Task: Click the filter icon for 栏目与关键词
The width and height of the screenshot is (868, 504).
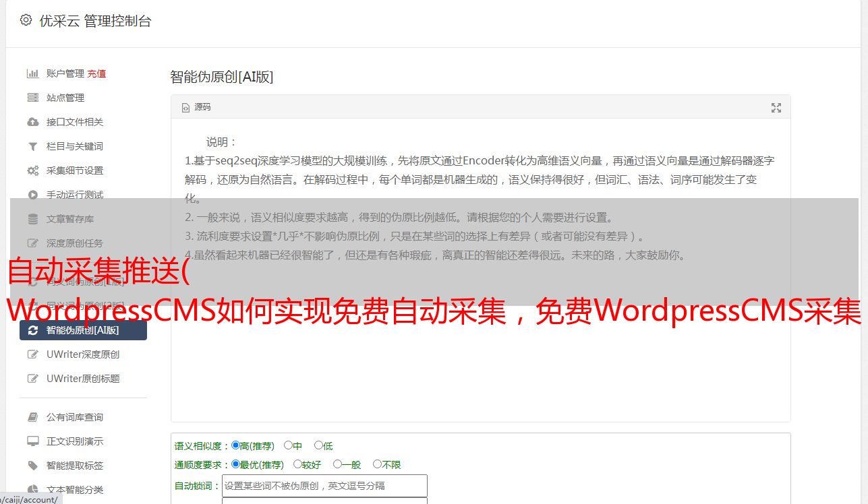Action: pyautogui.click(x=32, y=146)
